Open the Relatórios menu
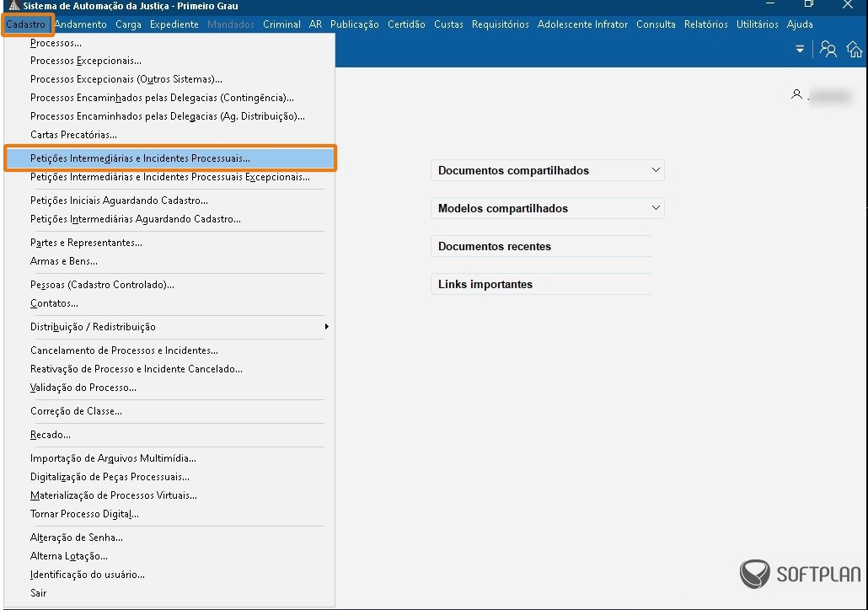Screen dimensions: 868x610 [705, 24]
